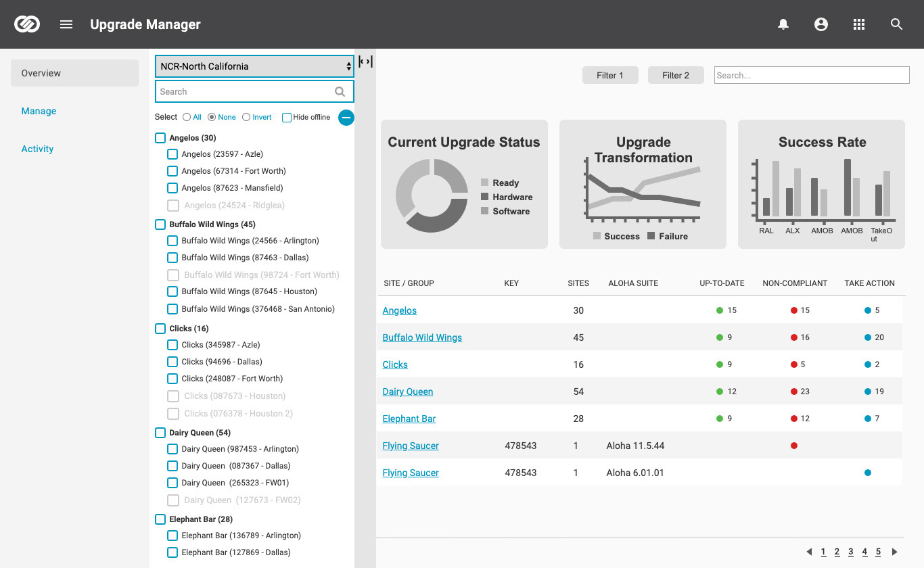Viewport: 924px width, 568px height.
Task: Open the Overview section
Action: 74,73
